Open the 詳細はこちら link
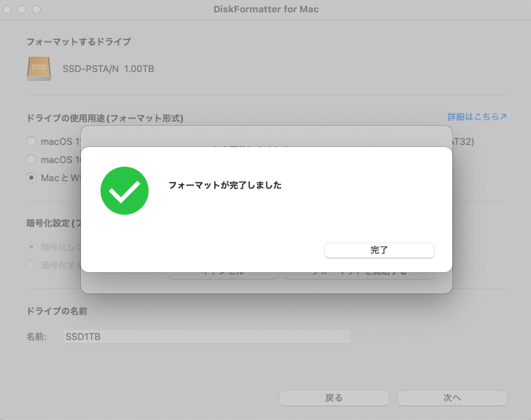Viewport: 531px width, 420px height. click(476, 116)
